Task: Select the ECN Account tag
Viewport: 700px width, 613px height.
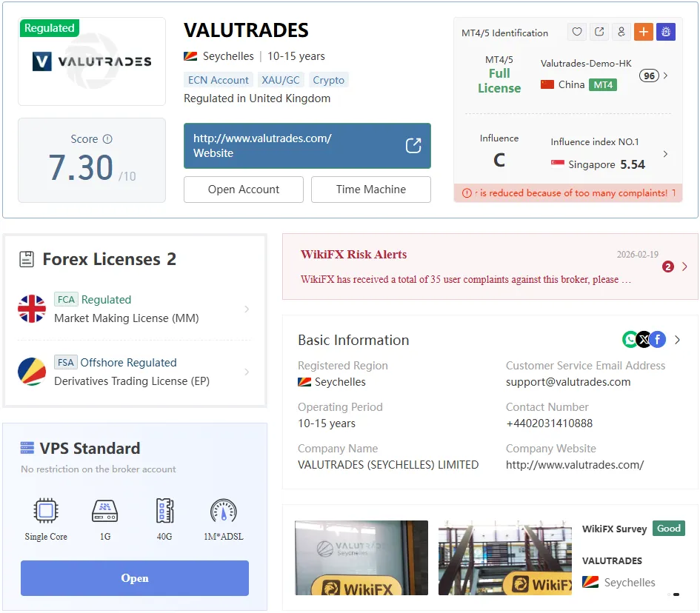Action: click(219, 80)
